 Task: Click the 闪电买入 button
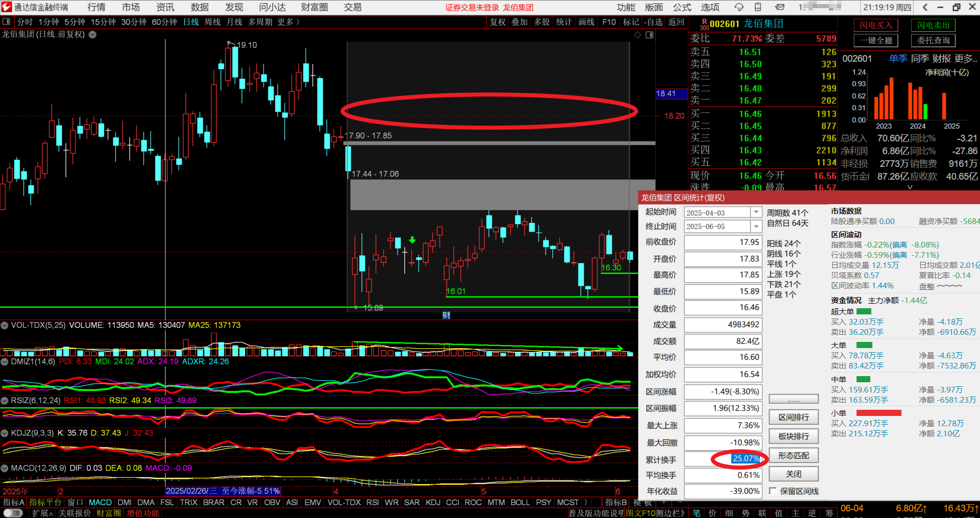[876, 25]
